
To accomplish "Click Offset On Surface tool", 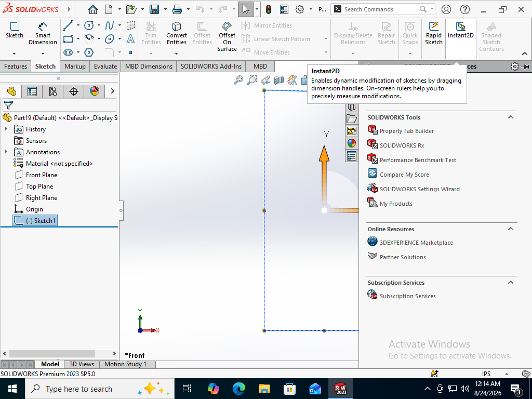I will (227, 37).
